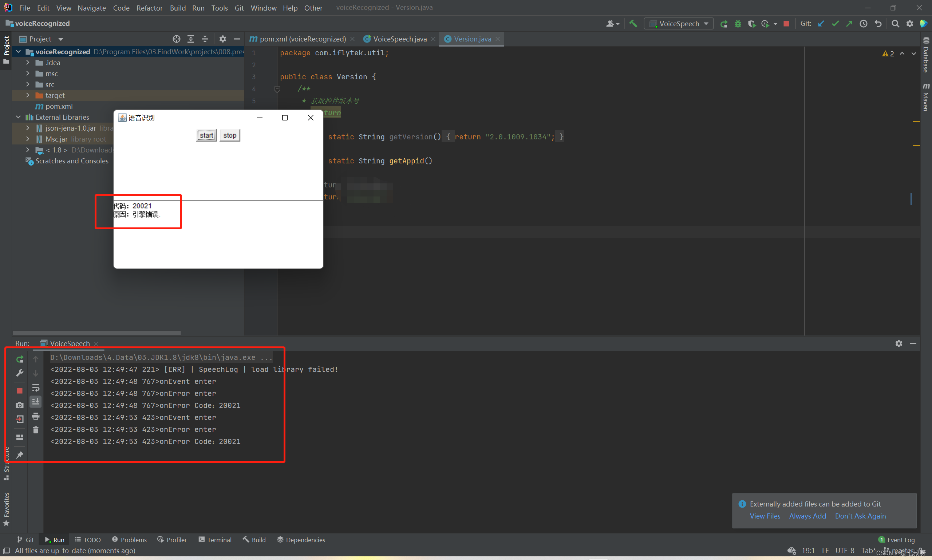Pin the Run tab with pin icon

[20, 455]
